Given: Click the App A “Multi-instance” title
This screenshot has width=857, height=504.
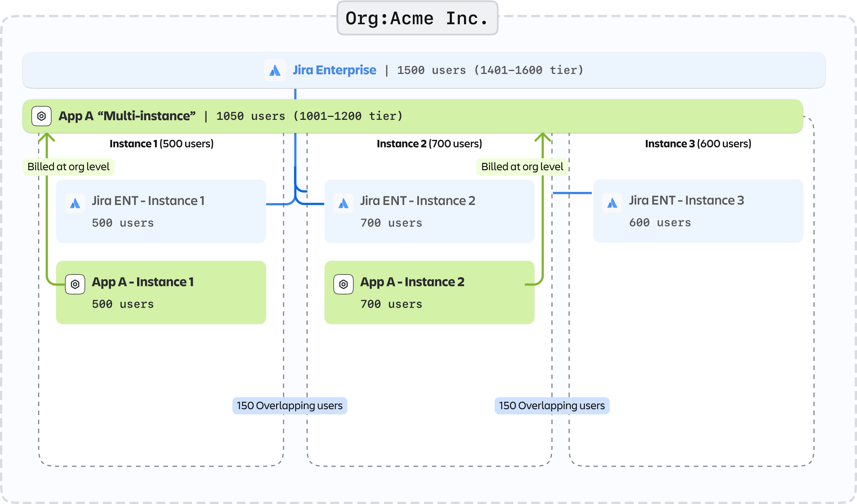Looking at the screenshot, I should point(127,116).
